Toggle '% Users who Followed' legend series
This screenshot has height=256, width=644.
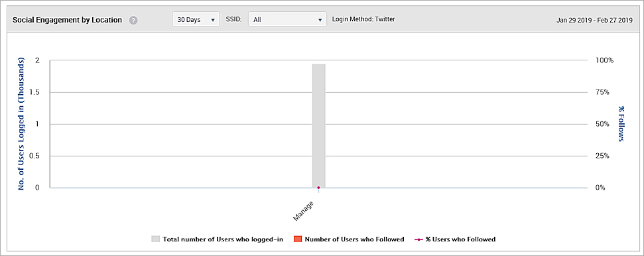click(x=456, y=239)
